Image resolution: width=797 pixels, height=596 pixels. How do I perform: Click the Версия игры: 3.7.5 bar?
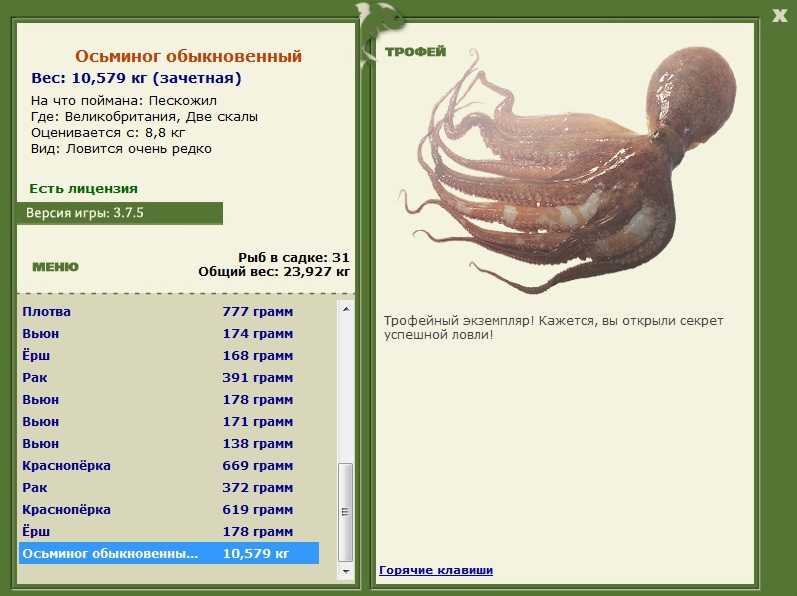click(x=120, y=213)
